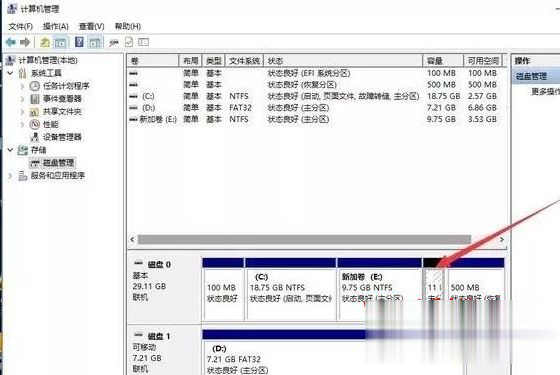Click the Up one level folder icon
The height and width of the screenshot is (375, 560).
click(x=45, y=42)
